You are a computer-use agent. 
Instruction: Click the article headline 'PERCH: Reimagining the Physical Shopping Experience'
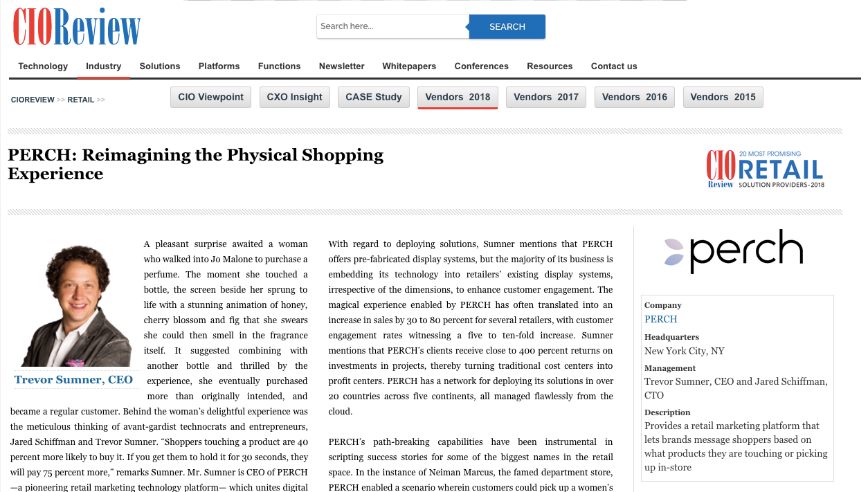click(196, 164)
